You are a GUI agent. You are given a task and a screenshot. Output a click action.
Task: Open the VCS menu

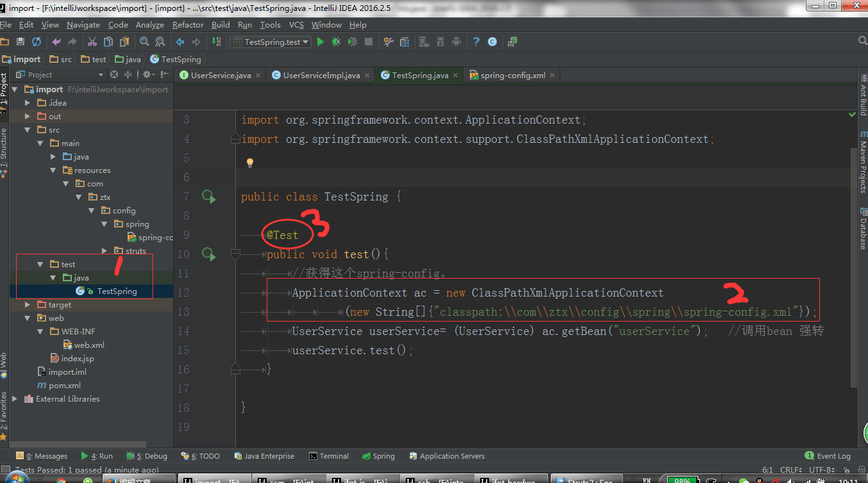pos(296,25)
